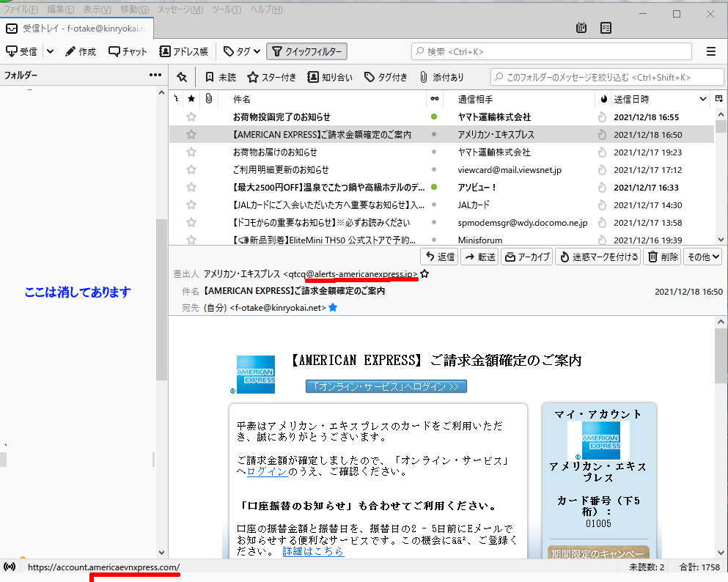Follow the 詳細はこちら link

[x=313, y=551]
